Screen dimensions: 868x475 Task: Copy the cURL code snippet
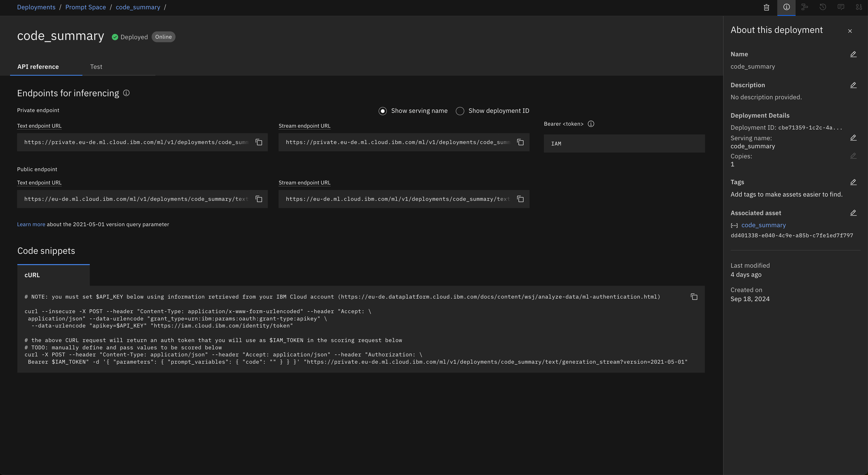click(x=694, y=297)
